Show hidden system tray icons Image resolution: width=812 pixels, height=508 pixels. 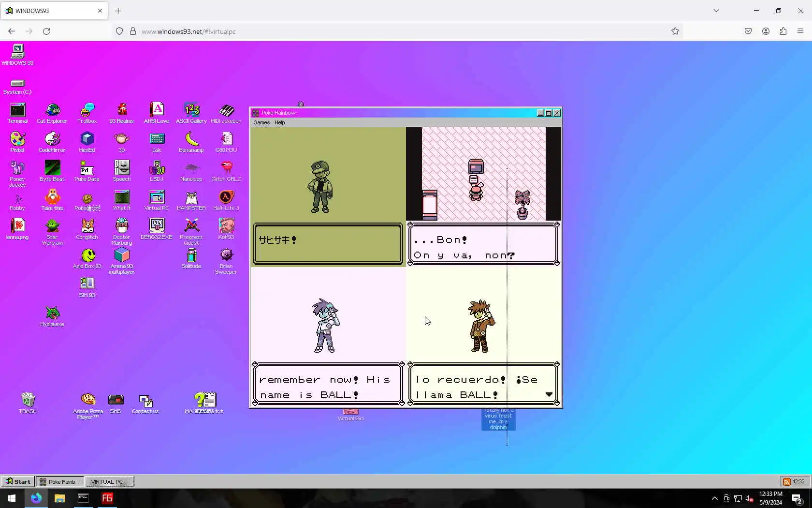point(714,498)
